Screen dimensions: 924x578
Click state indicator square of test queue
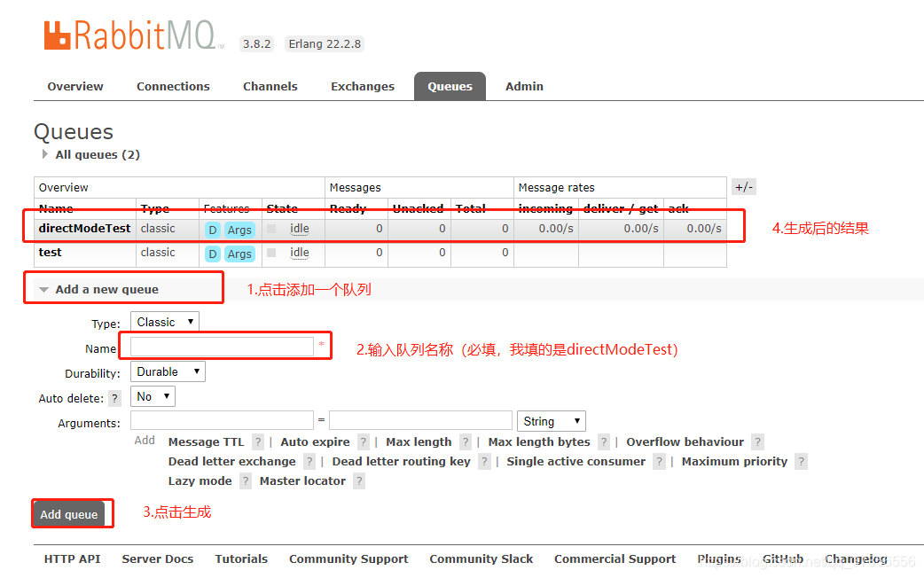coord(271,253)
